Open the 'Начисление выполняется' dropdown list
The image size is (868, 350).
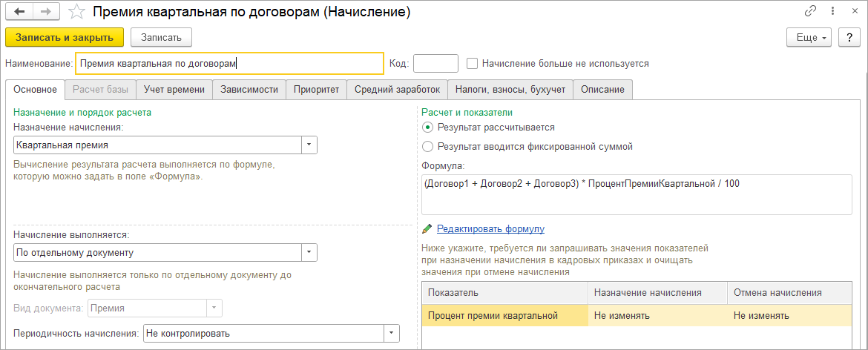309,253
